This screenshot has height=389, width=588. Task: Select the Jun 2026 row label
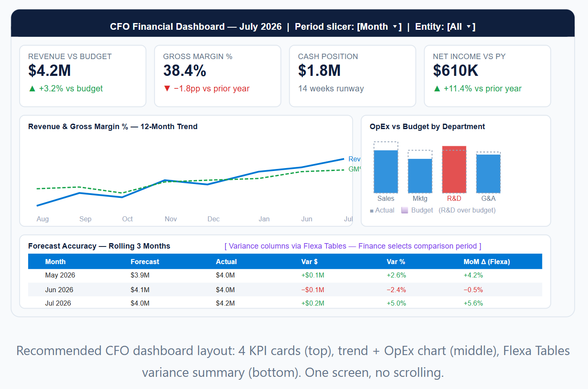[59, 290]
